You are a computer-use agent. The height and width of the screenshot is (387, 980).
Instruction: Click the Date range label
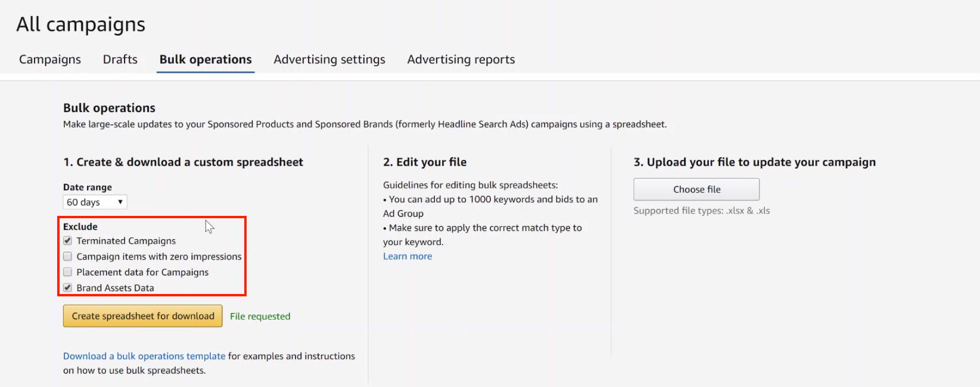(x=88, y=187)
